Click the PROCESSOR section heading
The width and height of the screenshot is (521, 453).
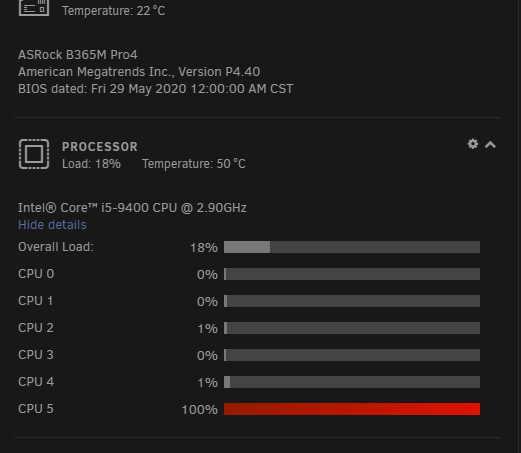(100, 147)
